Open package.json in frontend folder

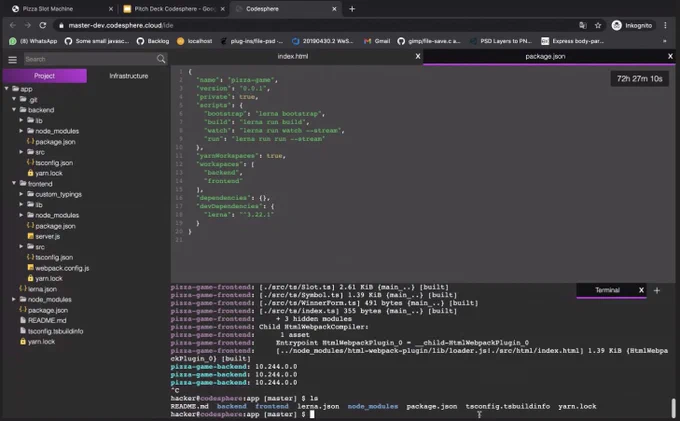click(x=55, y=226)
